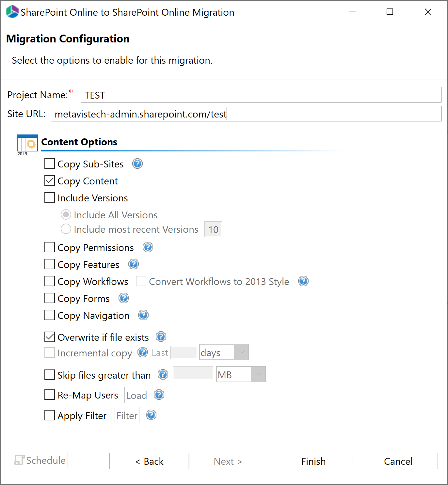Enable the Copy Sub-Sites checkbox
This screenshot has width=448, height=485.
[x=50, y=164]
